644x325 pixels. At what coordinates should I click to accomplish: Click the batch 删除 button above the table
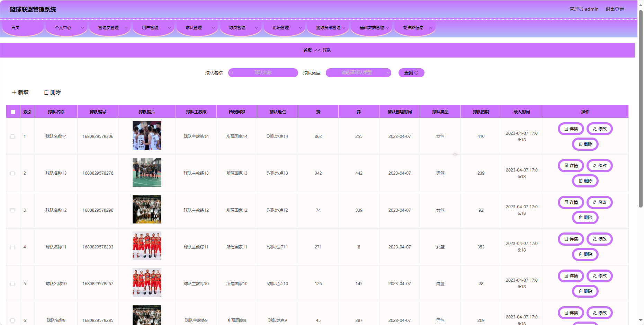coord(52,92)
